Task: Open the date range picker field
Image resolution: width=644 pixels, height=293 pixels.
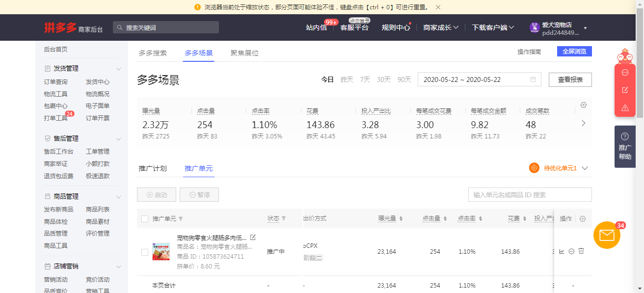Action: (x=480, y=80)
